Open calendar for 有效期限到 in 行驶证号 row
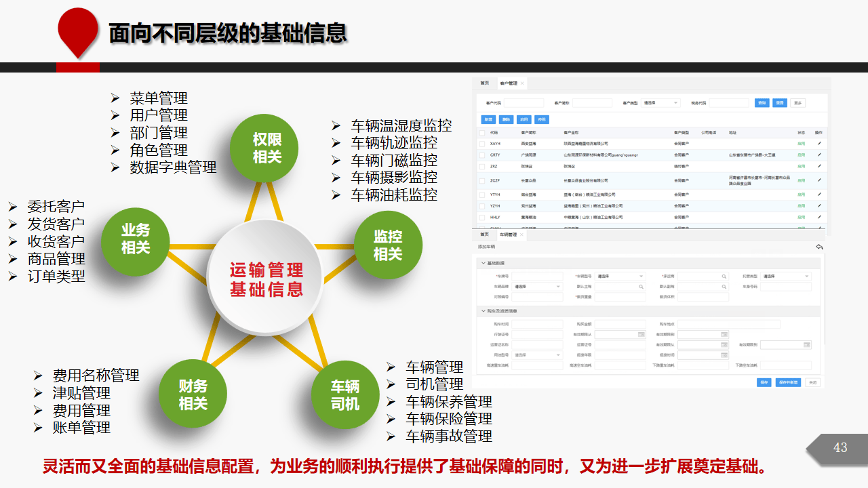The image size is (868, 488). pos(724,335)
